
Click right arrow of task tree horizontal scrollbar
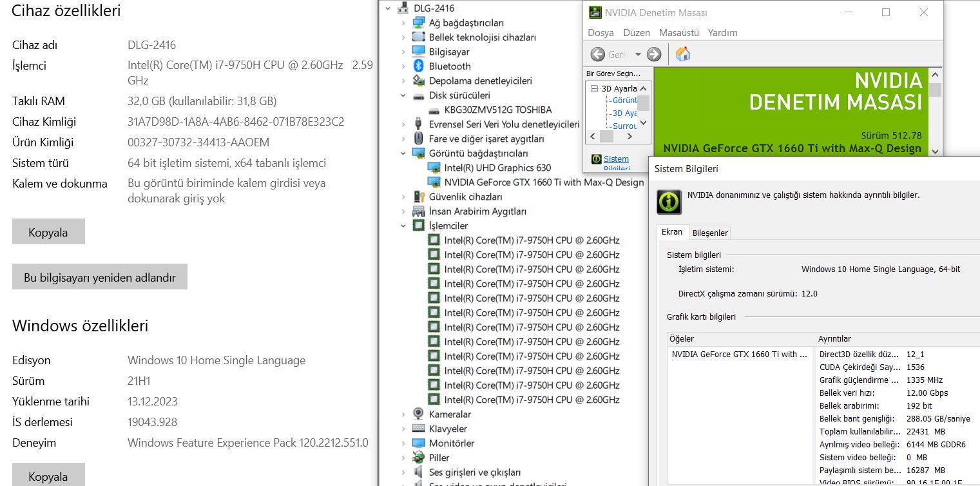[x=630, y=137]
